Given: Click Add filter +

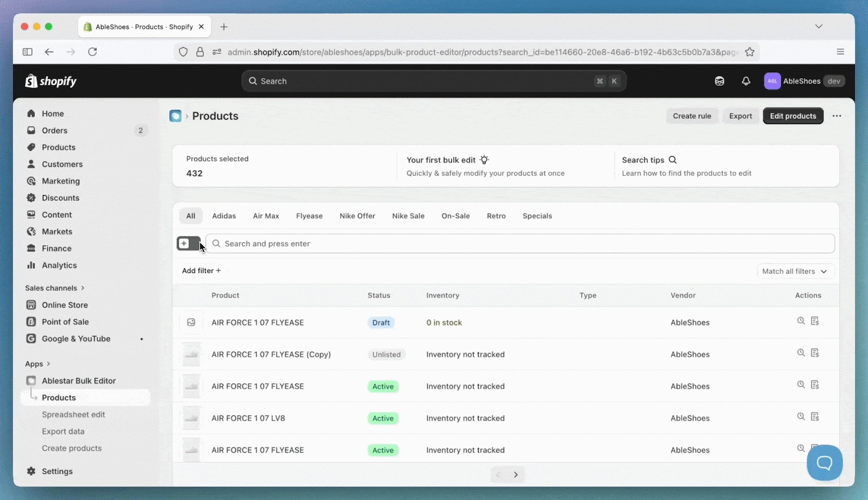Looking at the screenshot, I should coord(201,270).
